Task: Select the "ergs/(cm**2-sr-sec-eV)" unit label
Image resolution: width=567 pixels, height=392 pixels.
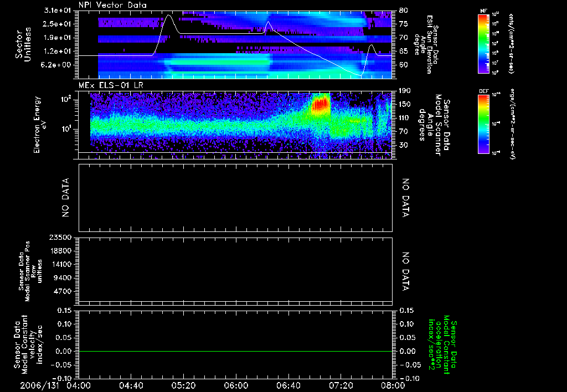Action: pyautogui.click(x=513, y=124)
